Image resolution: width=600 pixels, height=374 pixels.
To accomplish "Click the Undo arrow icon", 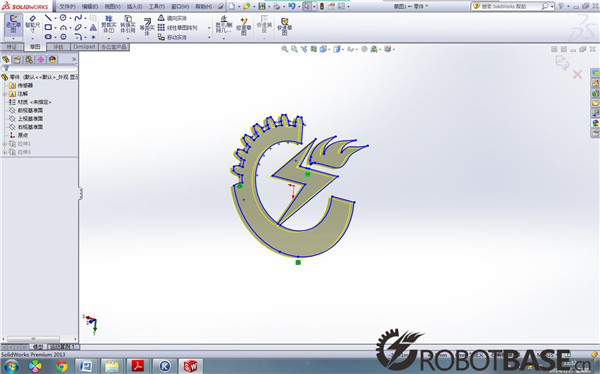I will tap(292, 6).
